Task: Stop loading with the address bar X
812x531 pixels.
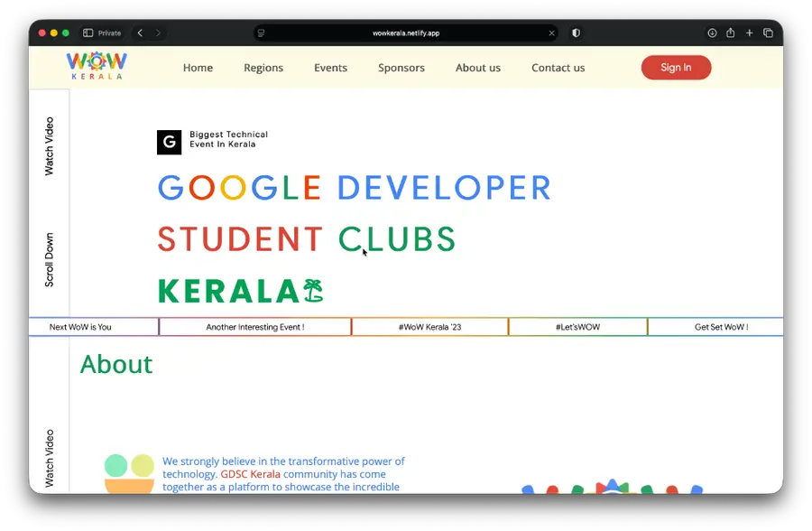Action: pyautogui.click(x=551, y=33)
